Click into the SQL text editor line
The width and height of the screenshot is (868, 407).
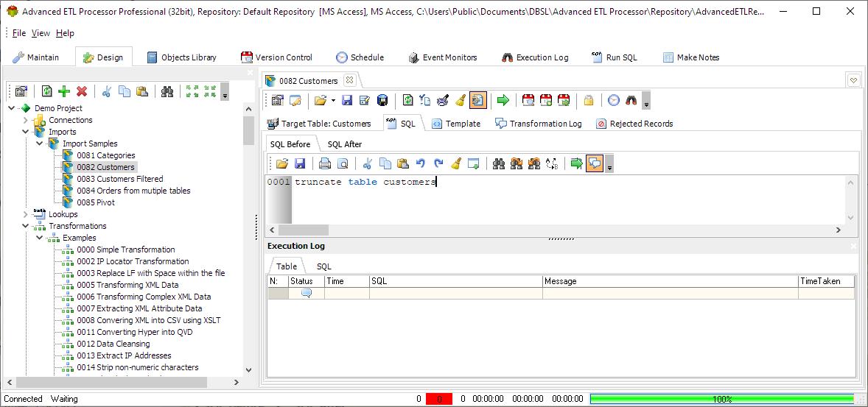point(570,182)
